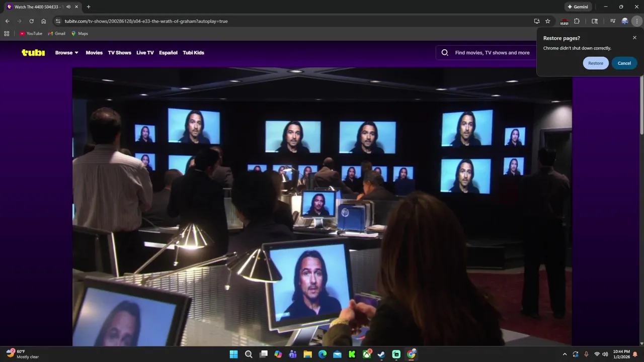Open the apps grid in bookmarks bar

[x=7, y=34]
